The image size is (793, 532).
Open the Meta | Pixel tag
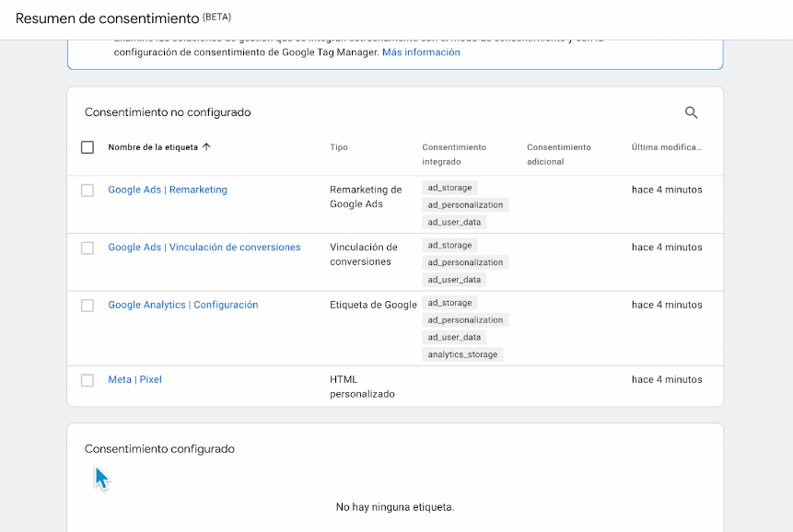[134, 379]
